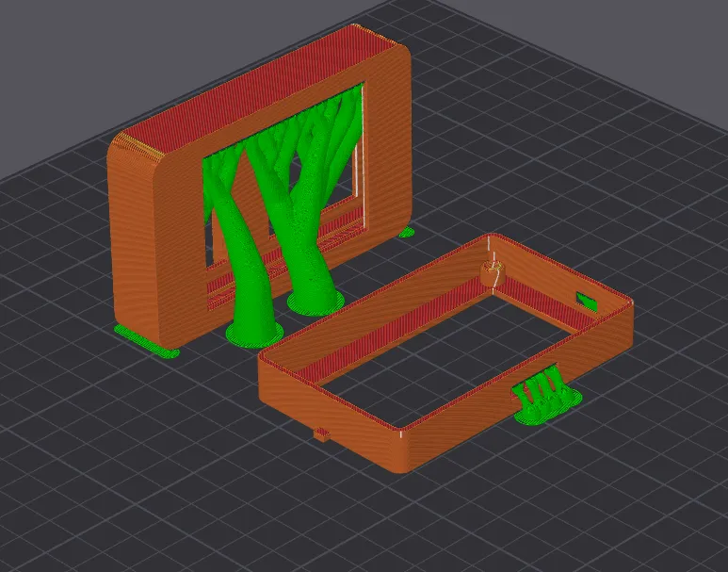Image resolution: width=728 pixels, height=572 pixels.
Task: Click the green rectangular port cutout on flat frame
Action: [587, 302]
